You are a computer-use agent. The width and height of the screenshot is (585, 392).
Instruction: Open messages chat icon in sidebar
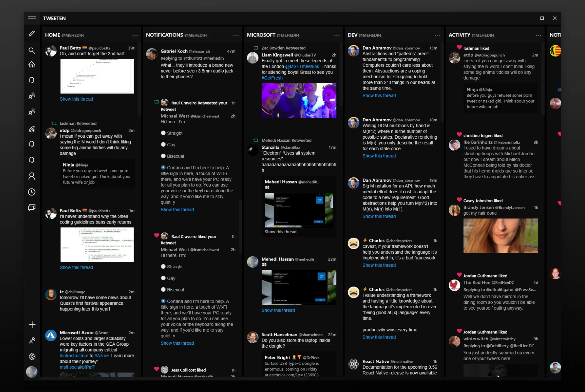pyautogui.click(x=32, y=208)
